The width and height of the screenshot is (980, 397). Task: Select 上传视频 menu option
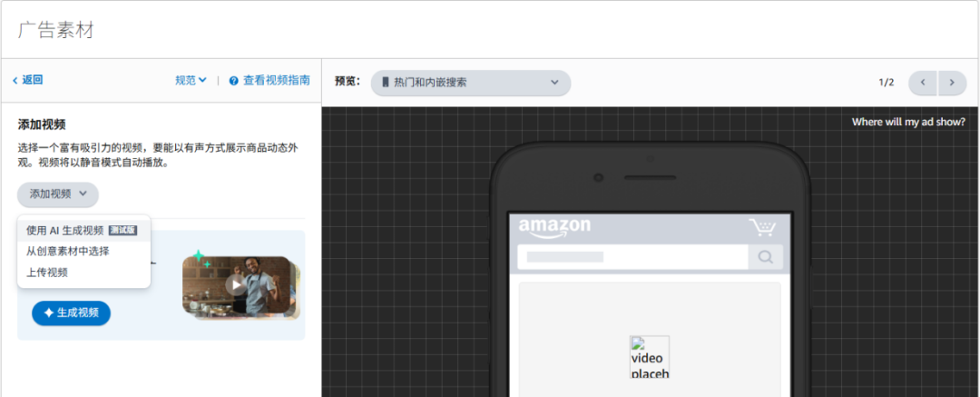point(83,273)
